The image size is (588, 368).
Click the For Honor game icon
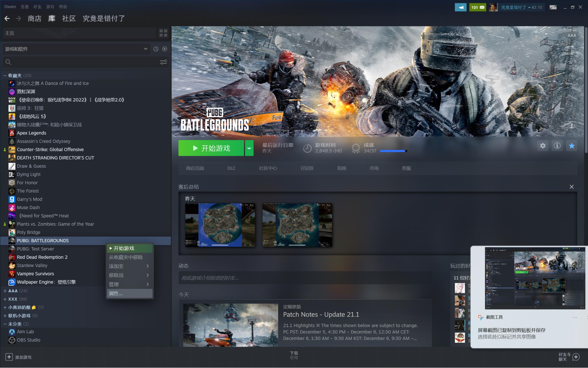(x=12, y=183)
